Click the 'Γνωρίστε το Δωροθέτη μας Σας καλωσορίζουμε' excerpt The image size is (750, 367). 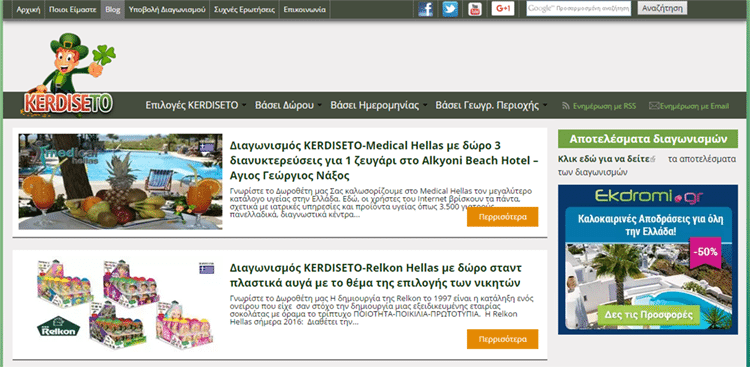click(x=380, y=202)
